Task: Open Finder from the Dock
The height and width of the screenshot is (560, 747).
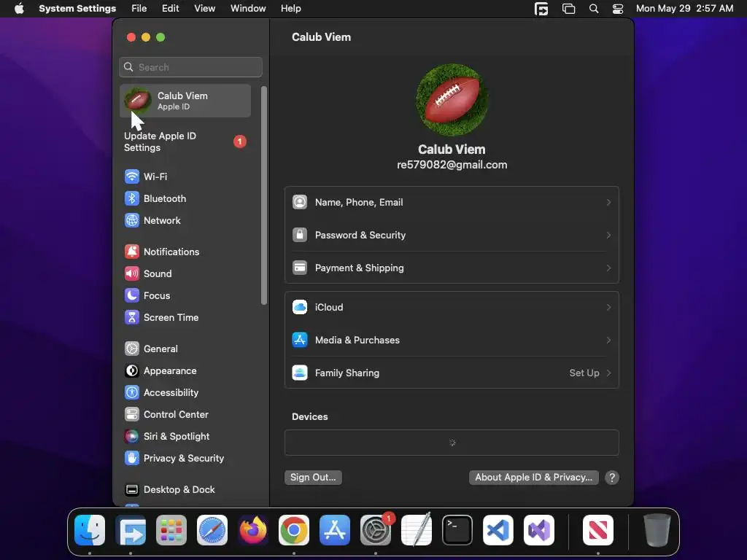Action: 90,530
